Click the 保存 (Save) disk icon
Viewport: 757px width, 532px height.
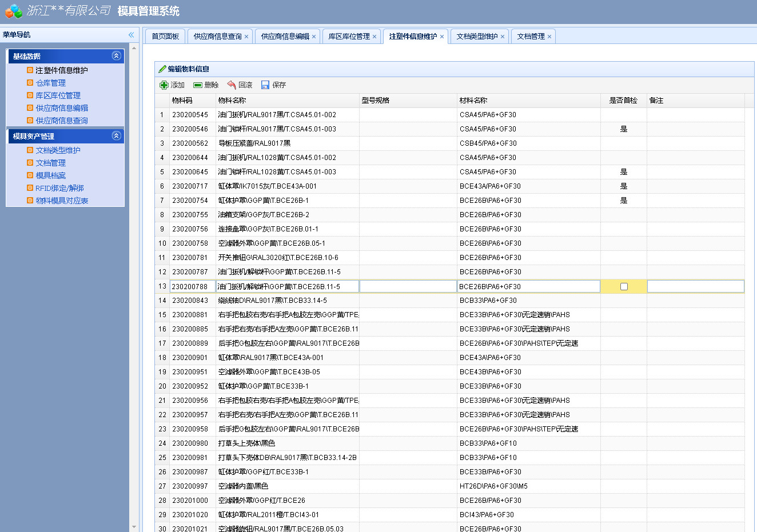[x=265, y=85]
